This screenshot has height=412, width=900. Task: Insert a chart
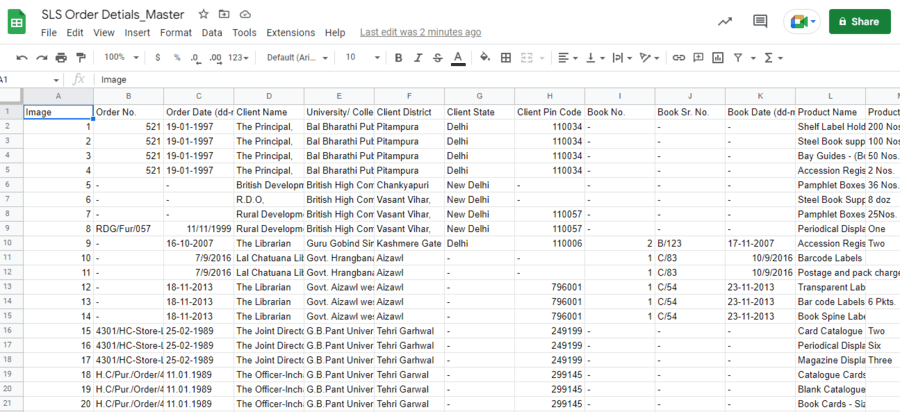[x=718, y=57]
